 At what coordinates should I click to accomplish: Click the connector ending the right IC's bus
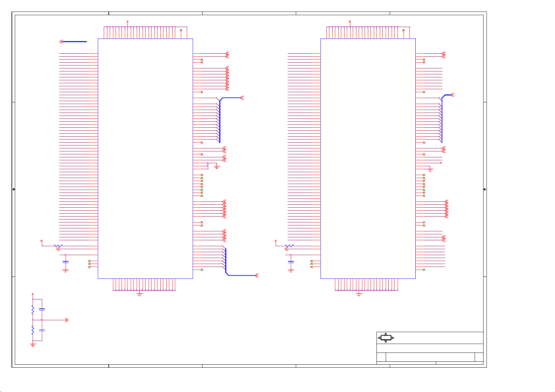(x=453, y=95)
